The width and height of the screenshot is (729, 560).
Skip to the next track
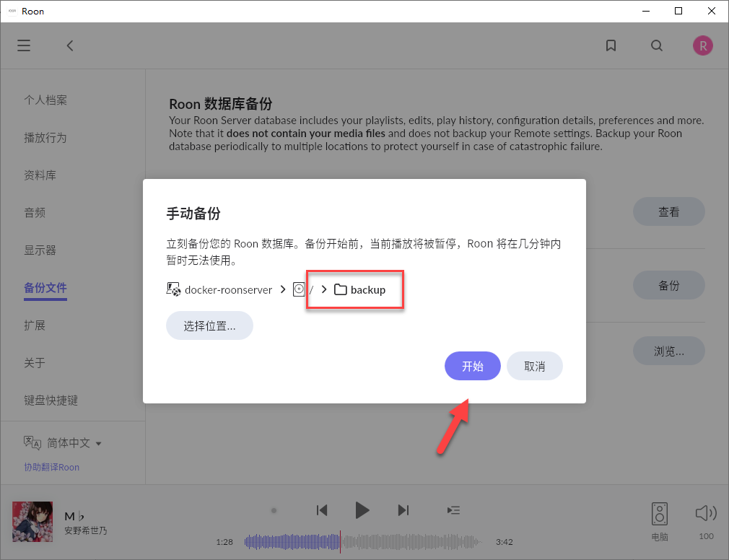pos(403,510)
